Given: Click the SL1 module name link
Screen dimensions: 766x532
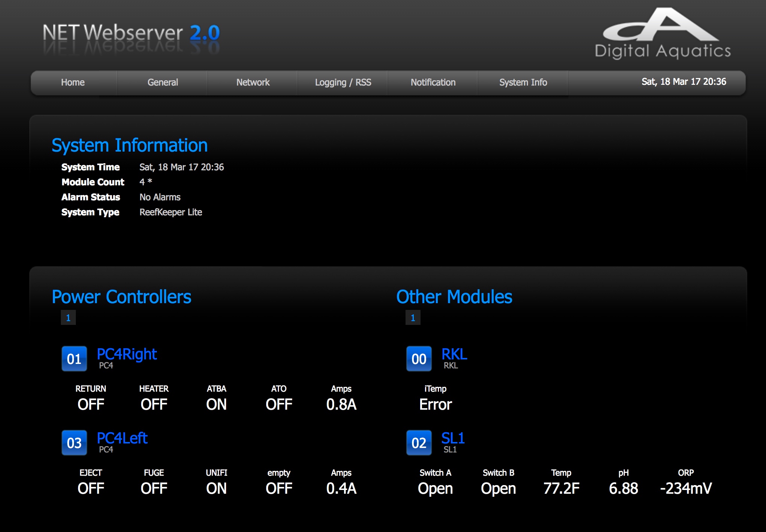Looking at the screenshot, I should tap(453, 438).
